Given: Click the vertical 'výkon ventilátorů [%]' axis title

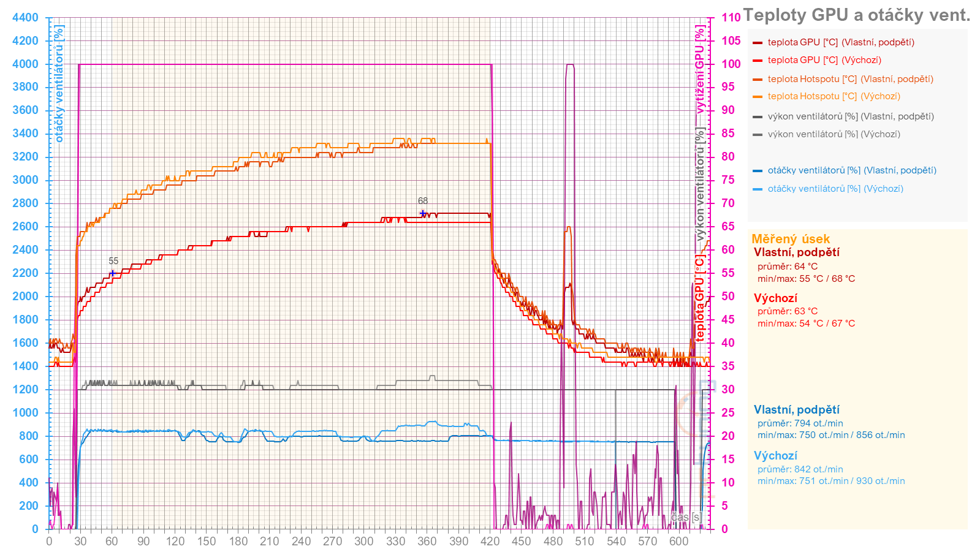Looking at the screenshot, I should pos(699,185).
